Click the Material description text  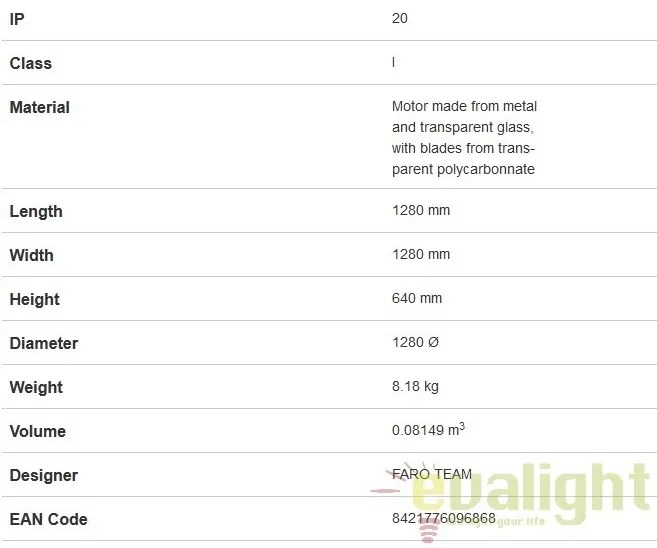click(464, 137)
